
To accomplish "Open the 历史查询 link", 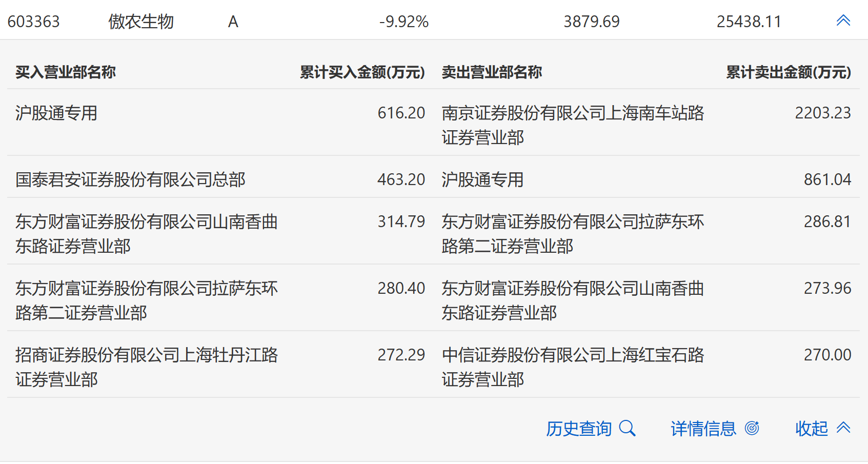I will pyautogui.click(x=579, y=428).
